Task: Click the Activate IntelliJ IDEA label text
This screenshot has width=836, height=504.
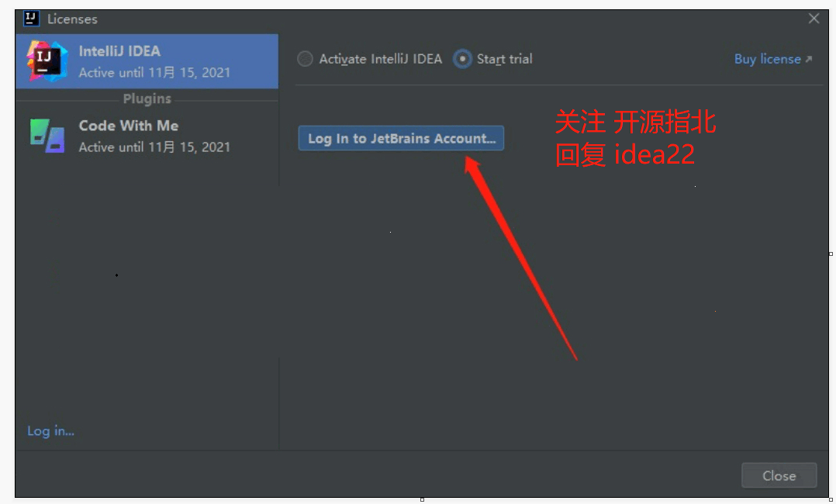Action: coord(381,59)
